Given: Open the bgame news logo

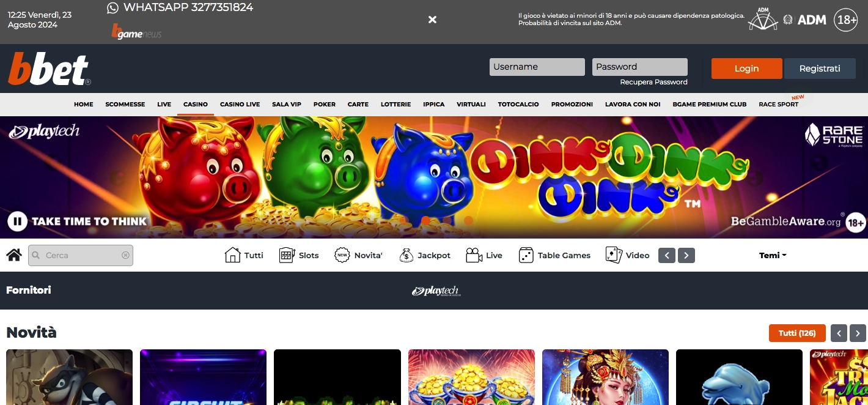Looking at the screenshot, I should (136, 32).
